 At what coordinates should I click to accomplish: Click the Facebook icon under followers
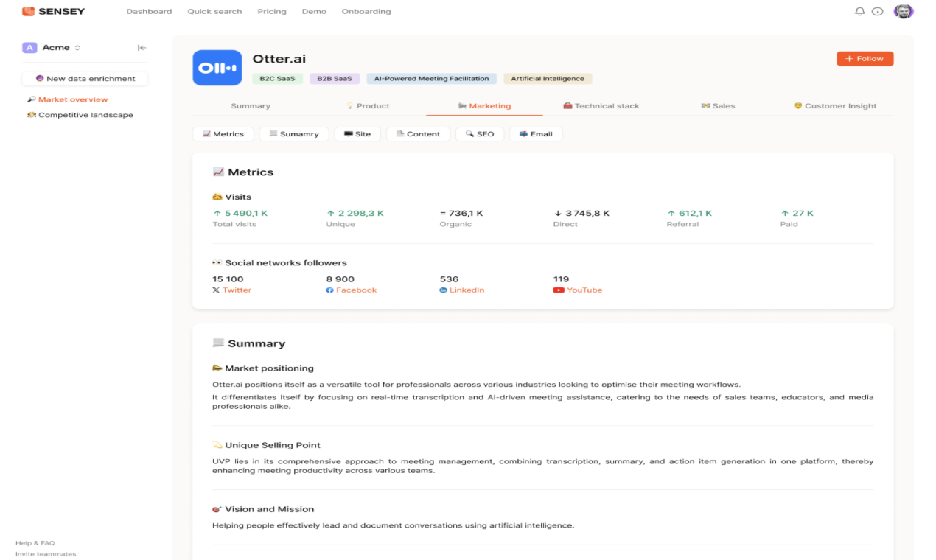pos(329,290)
